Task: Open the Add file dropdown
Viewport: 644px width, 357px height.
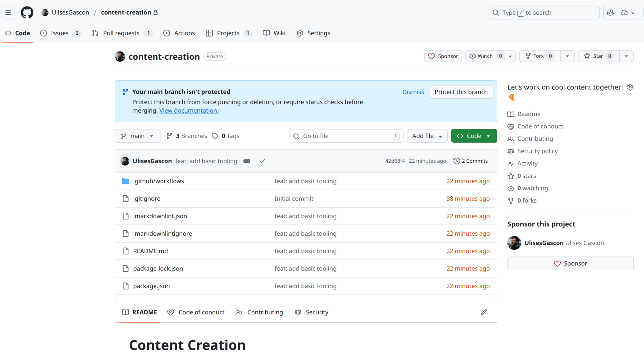Action: (x=427, y=136)
